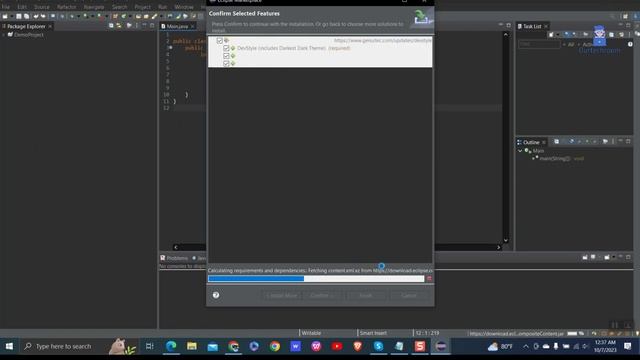
Task: Tick the DevStyle Darkest Dark Theme checkbox
Action: [x=226, y=48]
